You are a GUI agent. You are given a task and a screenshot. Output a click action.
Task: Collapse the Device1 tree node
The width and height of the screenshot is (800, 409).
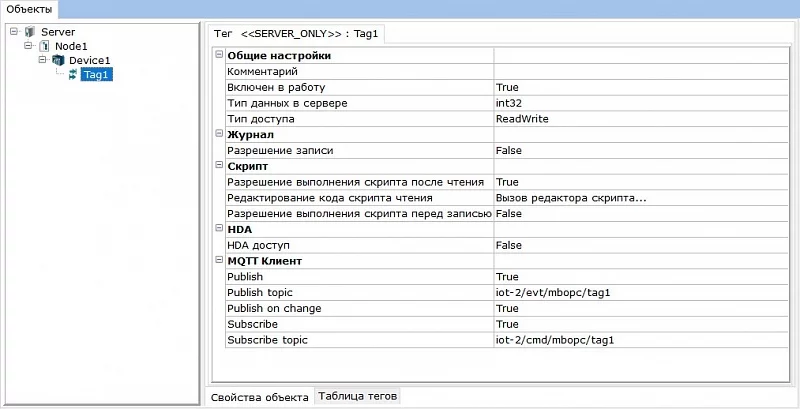pos(42,60)
